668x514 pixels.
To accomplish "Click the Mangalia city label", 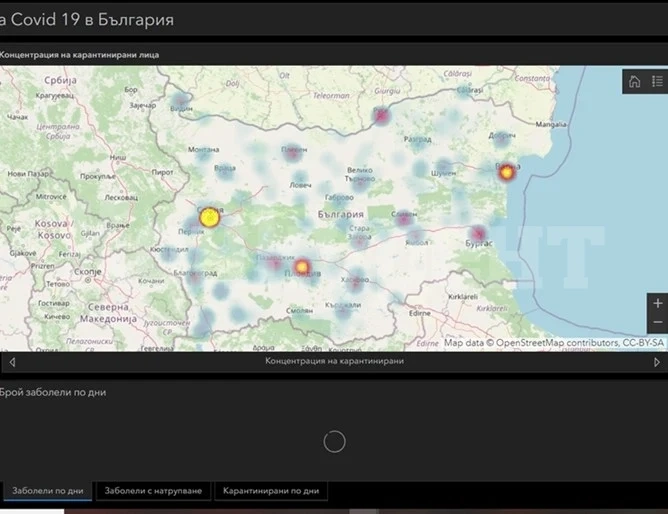I will (551, 124).
